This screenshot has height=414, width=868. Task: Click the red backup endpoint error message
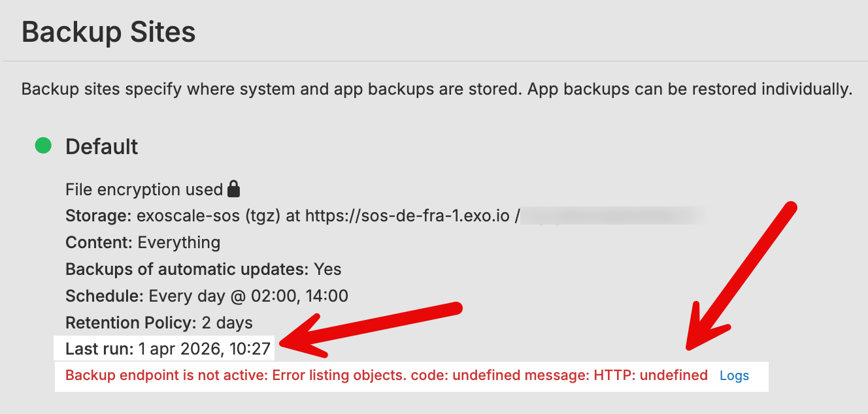[x=386, y=375]
